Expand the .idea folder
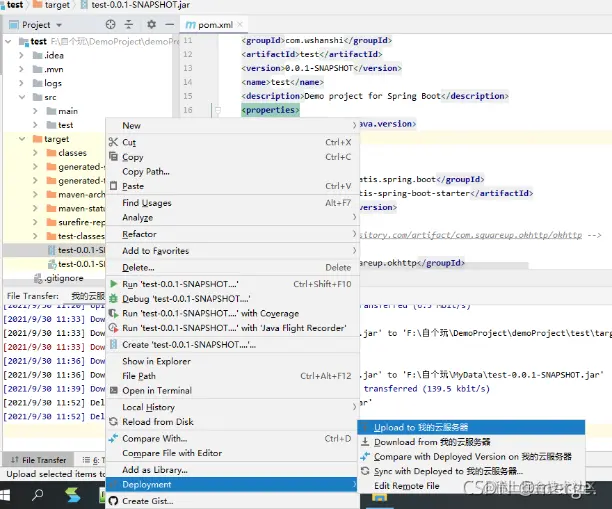 pyautogui.click(x=21, y=55)
